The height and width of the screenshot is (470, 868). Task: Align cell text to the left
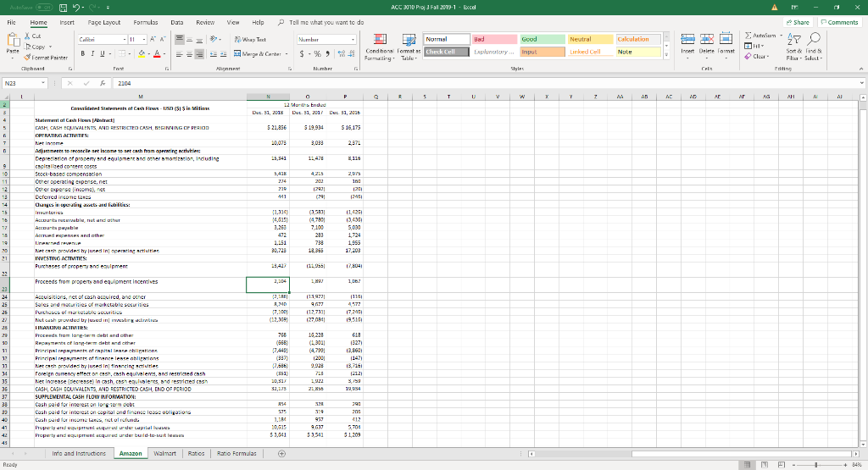180,54
